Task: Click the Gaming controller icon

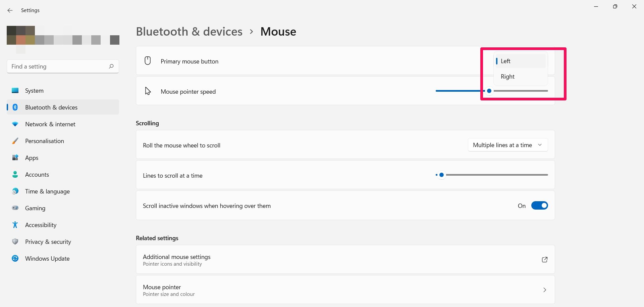Action: click(15, 208)
